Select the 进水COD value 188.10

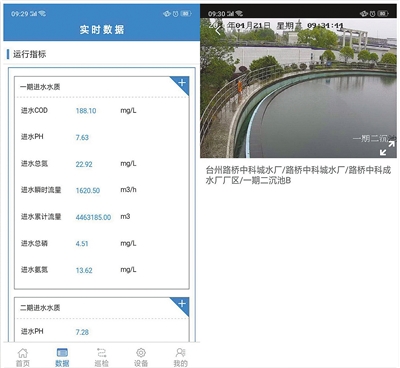(x=86, y=111)
